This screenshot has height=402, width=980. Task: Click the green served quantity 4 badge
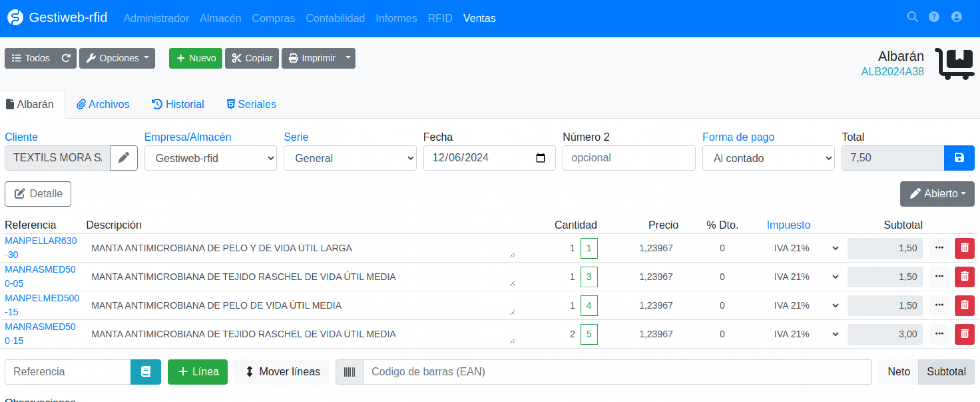[589, 305]
